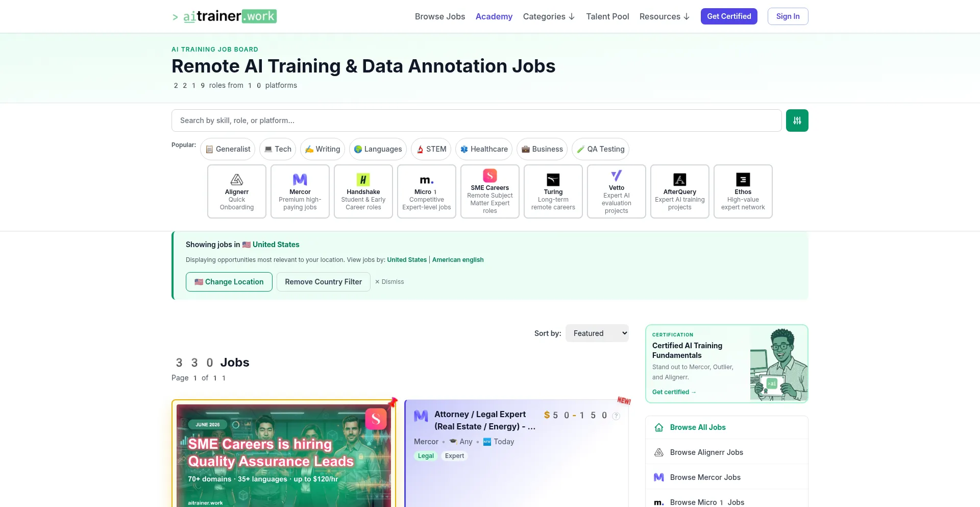
Task: Click the Handshake platform icon
Action: coord(363,180)
